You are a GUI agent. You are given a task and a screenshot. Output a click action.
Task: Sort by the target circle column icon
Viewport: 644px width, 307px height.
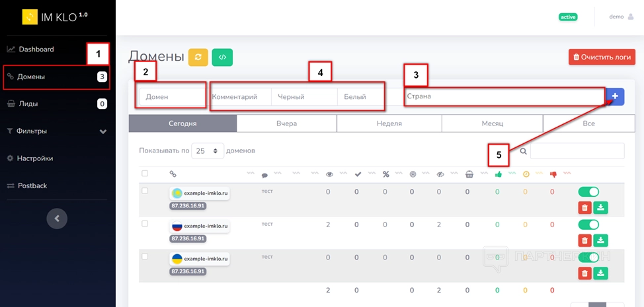[413, 174]
